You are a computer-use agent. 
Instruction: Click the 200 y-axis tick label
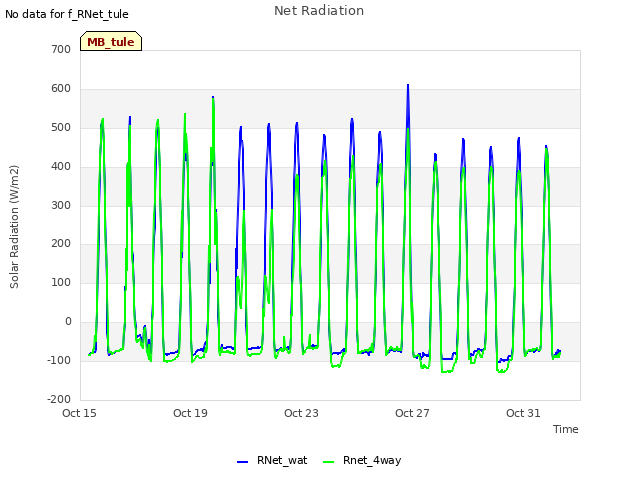point(61,244)
